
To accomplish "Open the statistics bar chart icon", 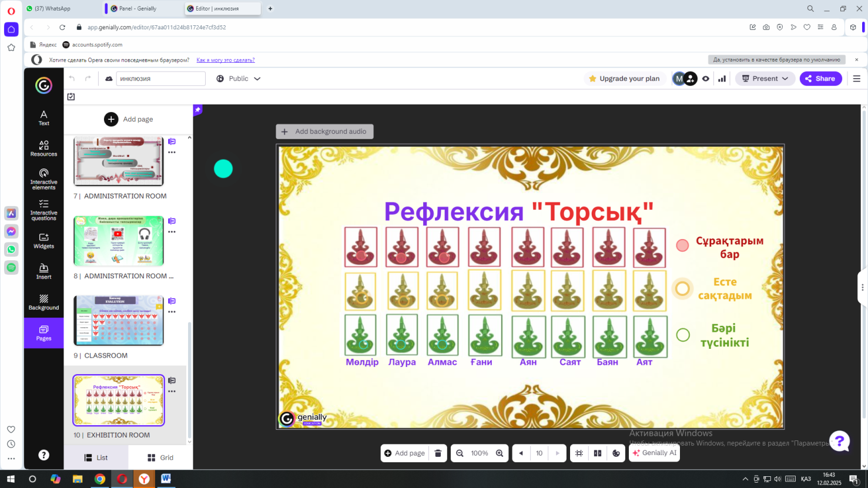I will point(722,79).
